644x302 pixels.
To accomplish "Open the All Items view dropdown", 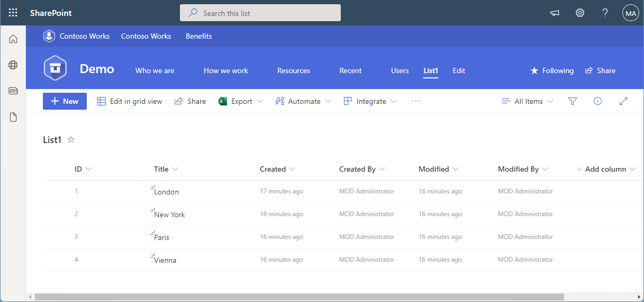I will tap(528, 101).
